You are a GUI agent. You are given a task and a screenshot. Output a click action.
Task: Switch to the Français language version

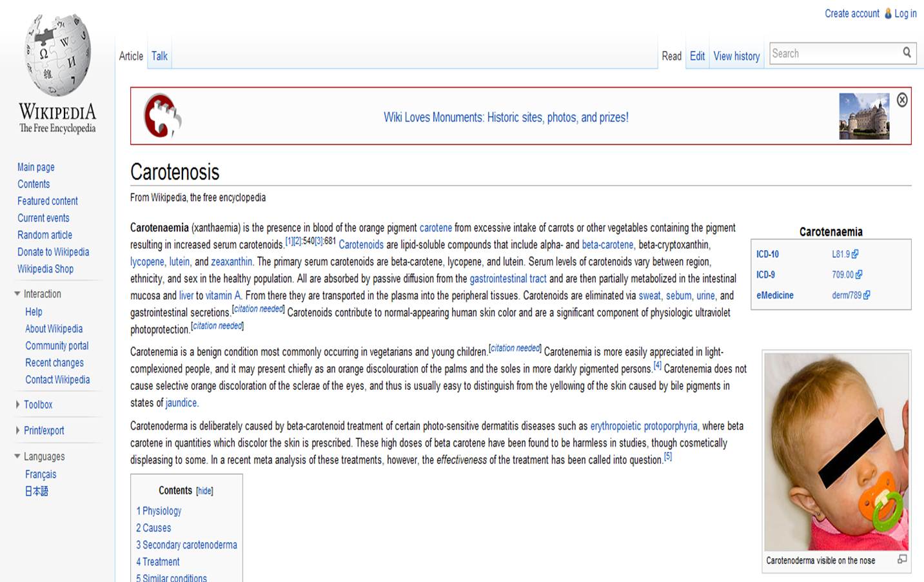point(41,474)
